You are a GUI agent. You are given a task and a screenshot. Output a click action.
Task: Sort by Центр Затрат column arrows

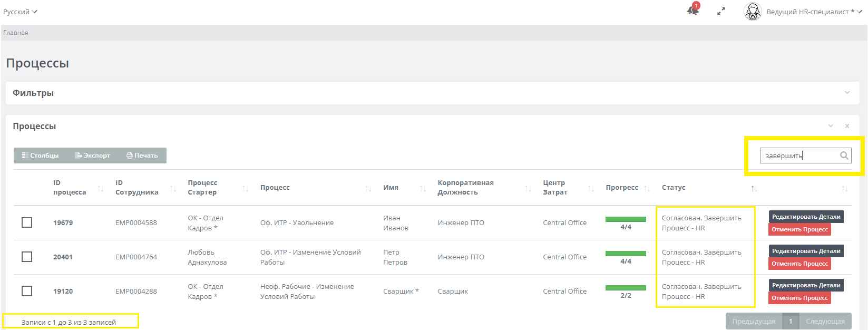[x=591, y=188]
